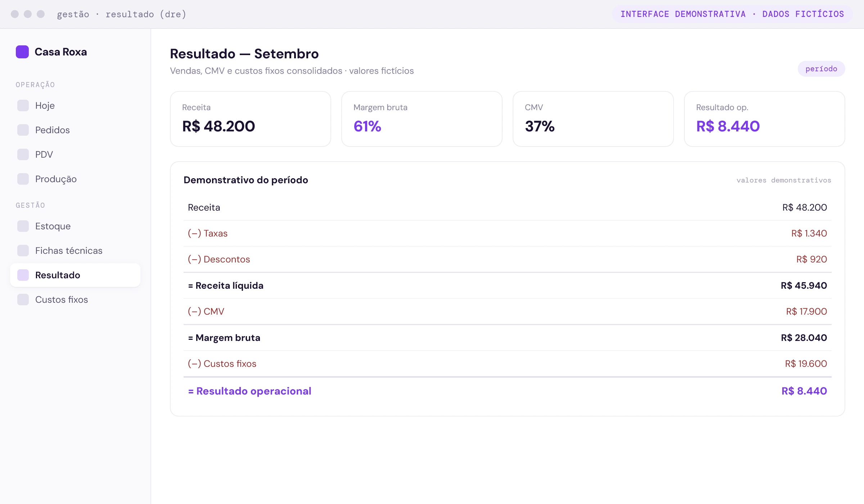864x504 pixels.
Task: Click the Casa Roxa brand name
Action: 61,52
